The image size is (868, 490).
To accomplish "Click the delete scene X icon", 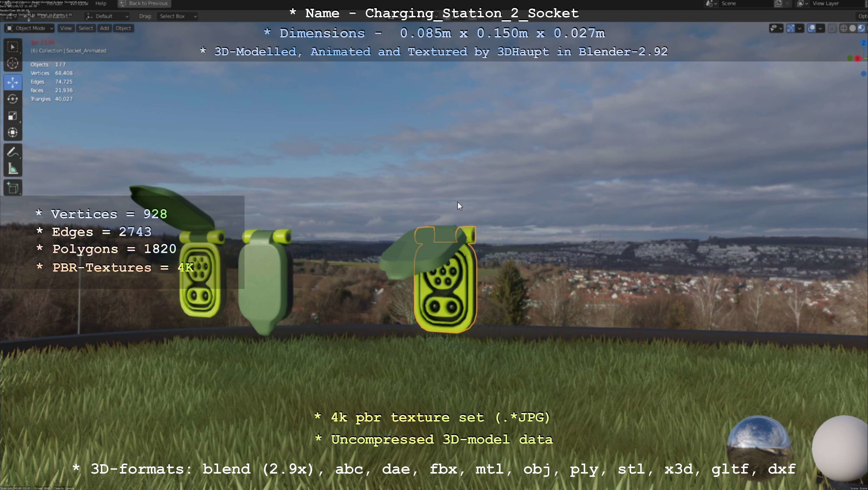I will [787, 3].
